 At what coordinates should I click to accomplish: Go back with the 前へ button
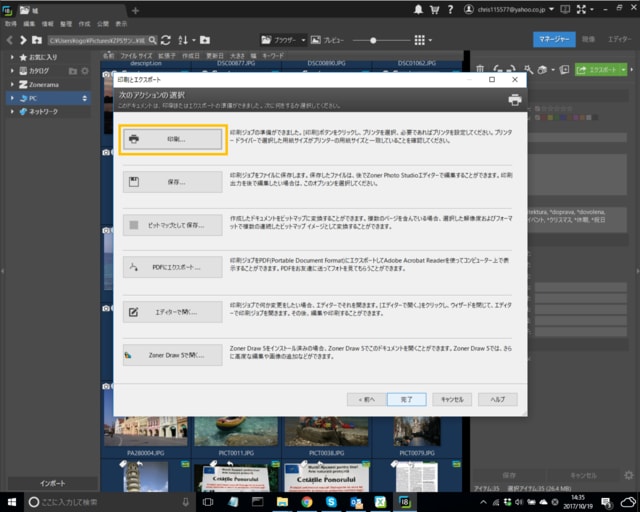click(x=366, y=399)
